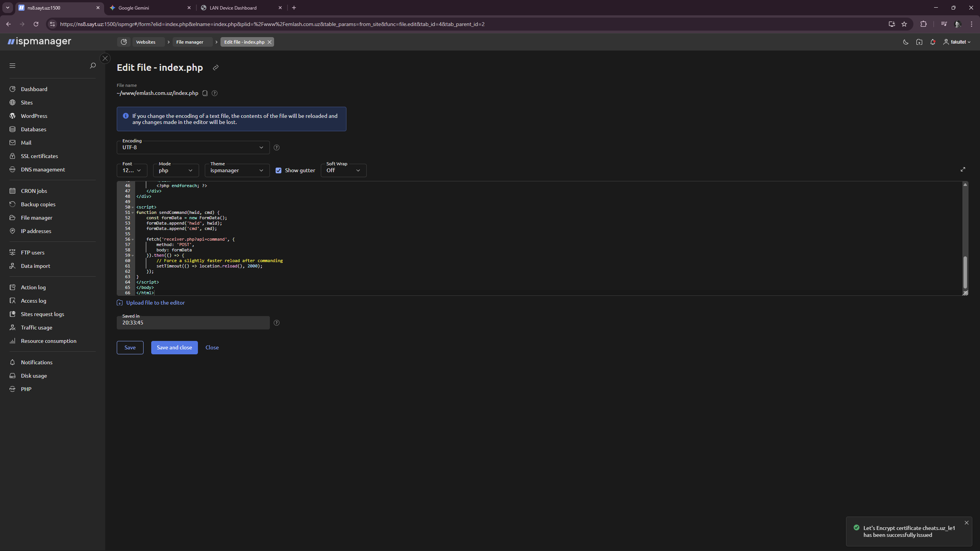980x551 pixels.
Task: Open the PHP section in the sidebar
Action: pyautogui.click(x=26, y=389)
